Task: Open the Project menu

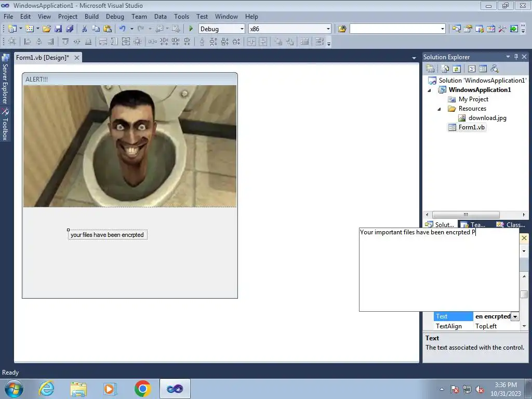Action: click(68, 16)
